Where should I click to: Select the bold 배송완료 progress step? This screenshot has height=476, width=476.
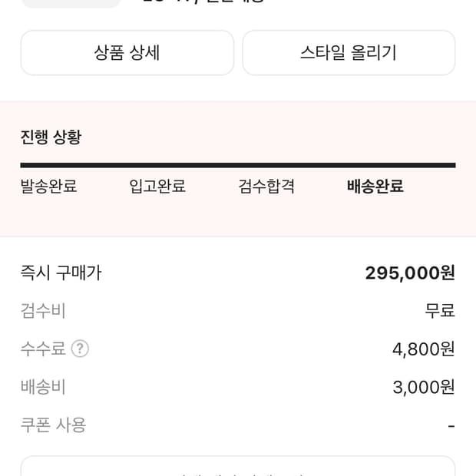(375, 187)
